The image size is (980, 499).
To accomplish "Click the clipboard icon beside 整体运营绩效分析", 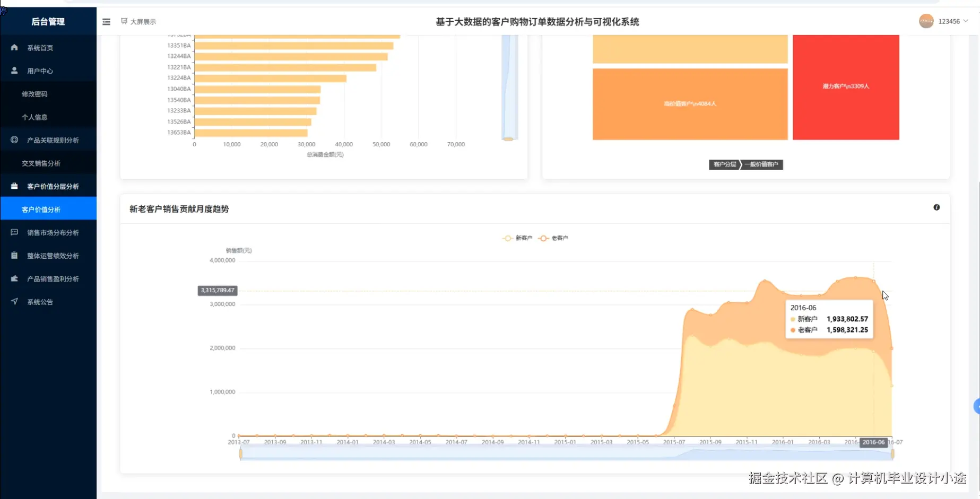I will 14,256.
